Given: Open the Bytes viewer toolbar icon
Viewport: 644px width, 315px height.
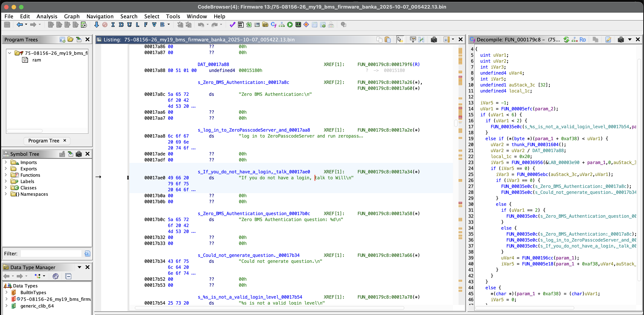Looking at the screenshot, I should pos(241,24).
